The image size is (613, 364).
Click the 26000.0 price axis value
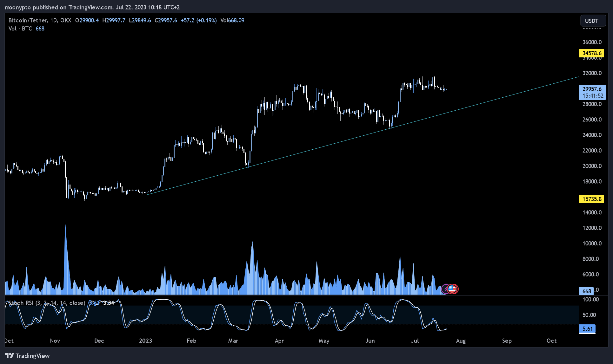592,120
